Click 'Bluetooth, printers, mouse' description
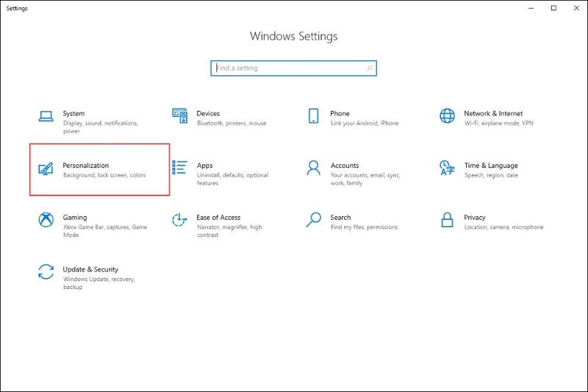588x392 pixels. coord(232,123)
